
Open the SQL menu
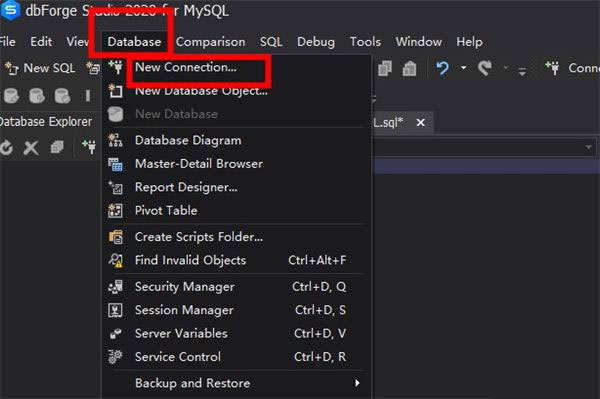coord(271,42)
